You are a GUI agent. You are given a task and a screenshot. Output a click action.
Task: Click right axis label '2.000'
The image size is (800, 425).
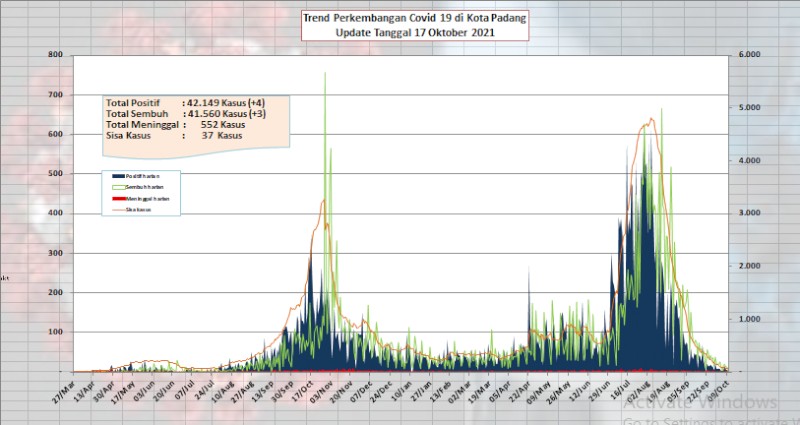click(749, 266)
